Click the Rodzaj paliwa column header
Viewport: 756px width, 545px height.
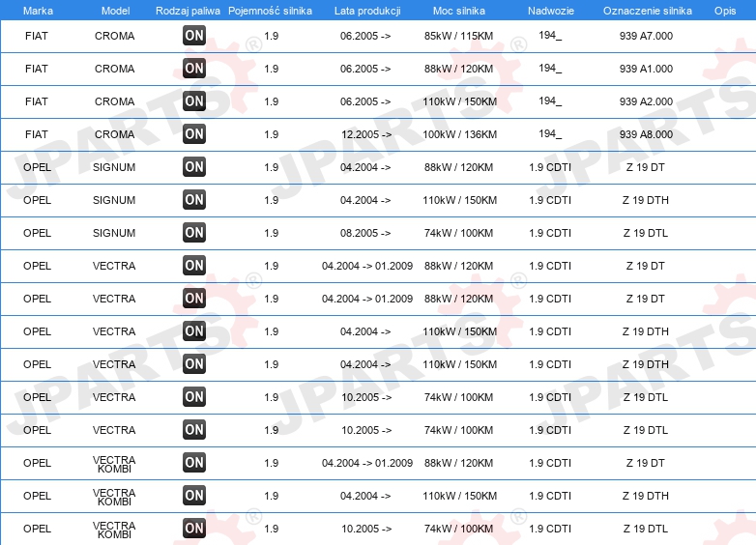click(189, 11)
